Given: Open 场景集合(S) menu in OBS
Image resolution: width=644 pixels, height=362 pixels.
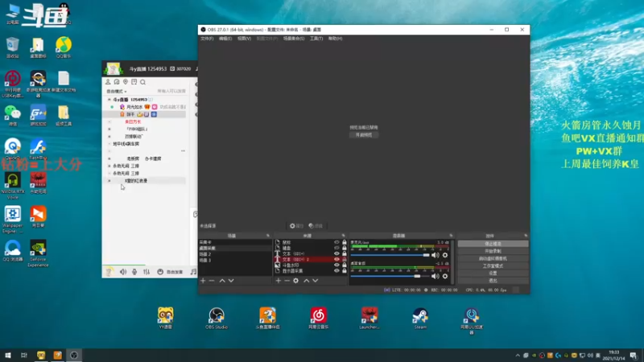Looking at the screenshot, I should [294, 38].
